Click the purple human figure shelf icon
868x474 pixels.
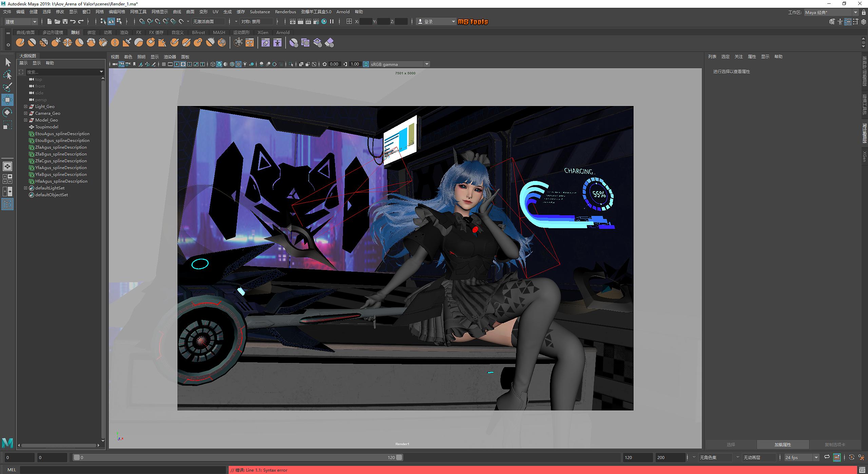[x=277, y=43]
